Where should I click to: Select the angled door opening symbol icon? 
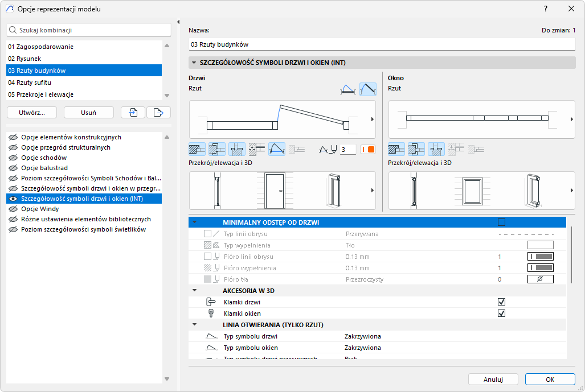pyautogui.click(x=367, y=89)
